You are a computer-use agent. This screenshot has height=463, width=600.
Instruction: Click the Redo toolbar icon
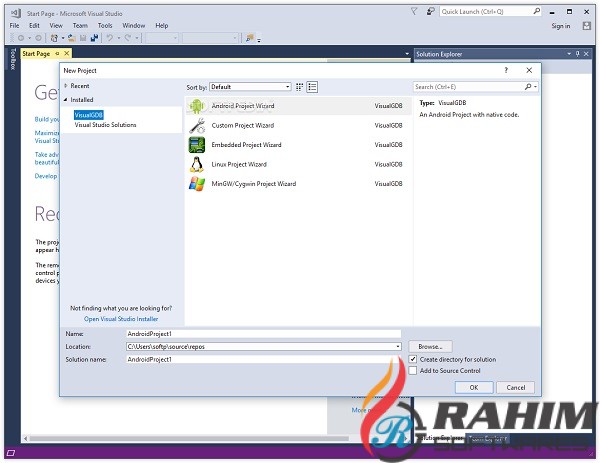(x=127, y=38)
